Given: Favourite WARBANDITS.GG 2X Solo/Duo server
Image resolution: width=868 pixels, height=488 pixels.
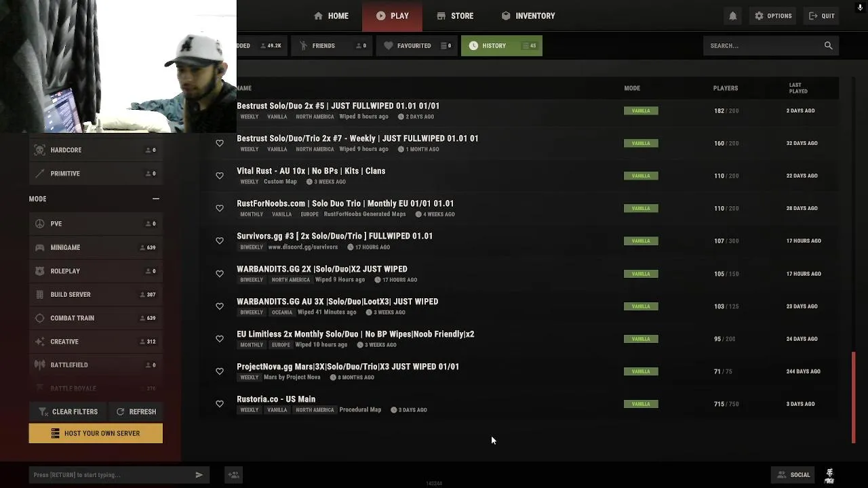Looking at the screenshot, I should pyautogui.click(x=220, y=274).
